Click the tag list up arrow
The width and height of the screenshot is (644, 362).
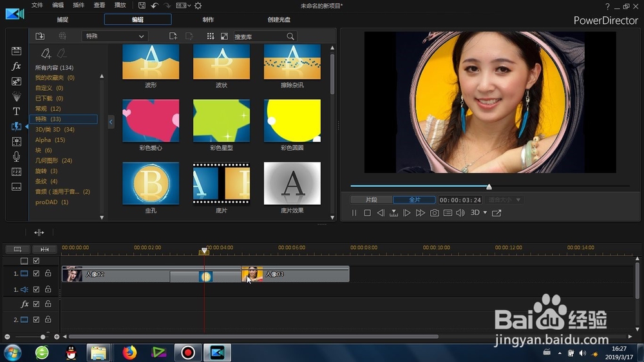[102, 77]
